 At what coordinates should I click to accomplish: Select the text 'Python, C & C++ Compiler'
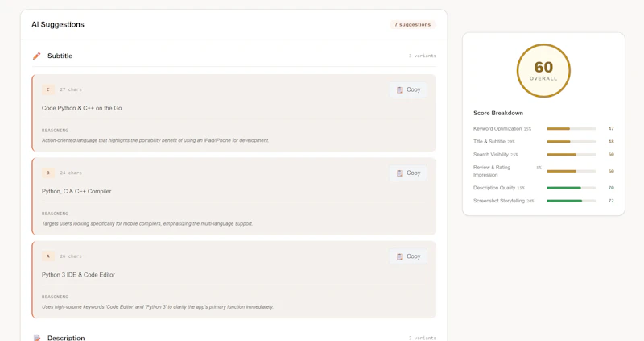76,191
